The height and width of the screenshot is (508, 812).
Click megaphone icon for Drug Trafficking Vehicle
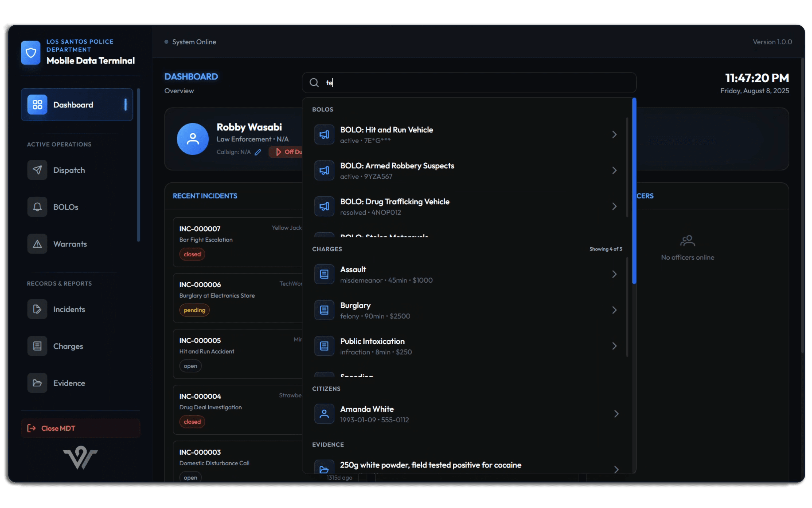point(324,207)
